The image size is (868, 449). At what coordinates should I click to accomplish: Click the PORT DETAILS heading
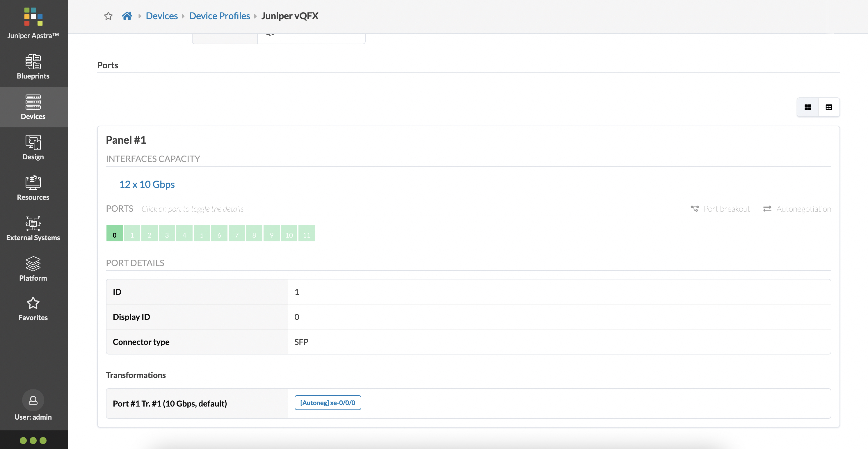[135, 263]
